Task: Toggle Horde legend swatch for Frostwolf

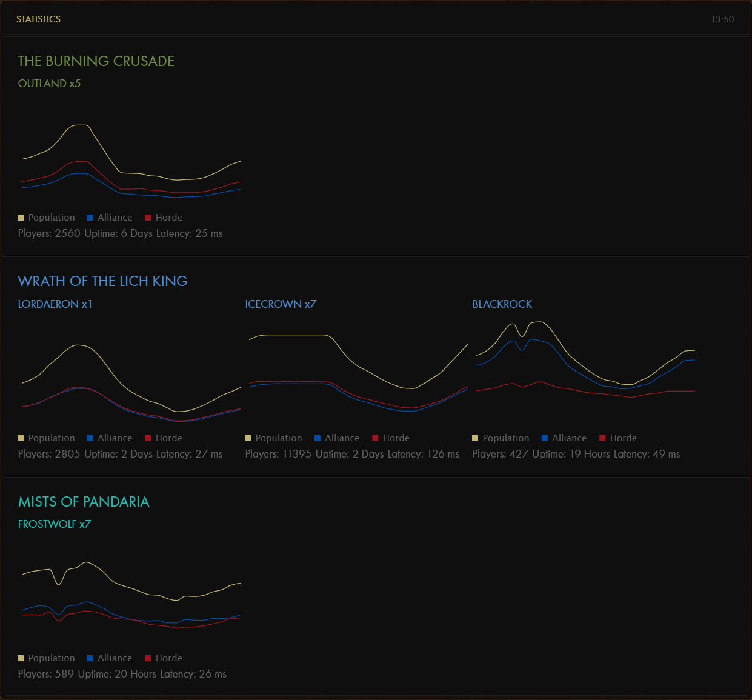Action: [x=148, y=658]
